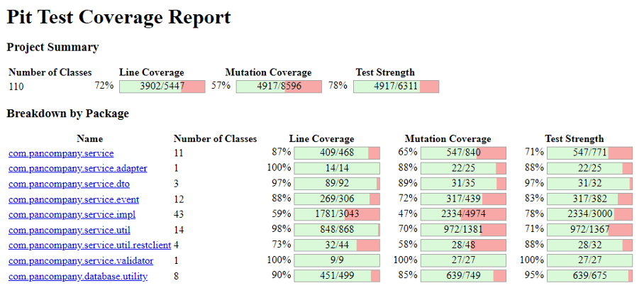Click the project line coverage '72%' value

104,86
